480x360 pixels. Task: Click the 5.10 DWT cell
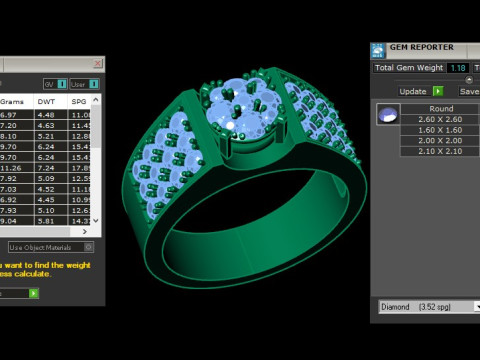51,211
